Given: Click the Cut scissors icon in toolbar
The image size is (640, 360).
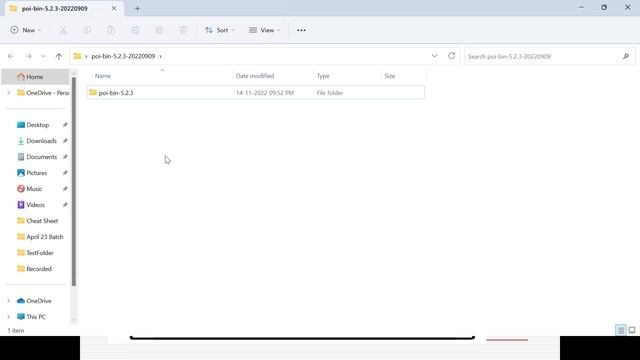Looking at the screenshot, I should point(63,30).
